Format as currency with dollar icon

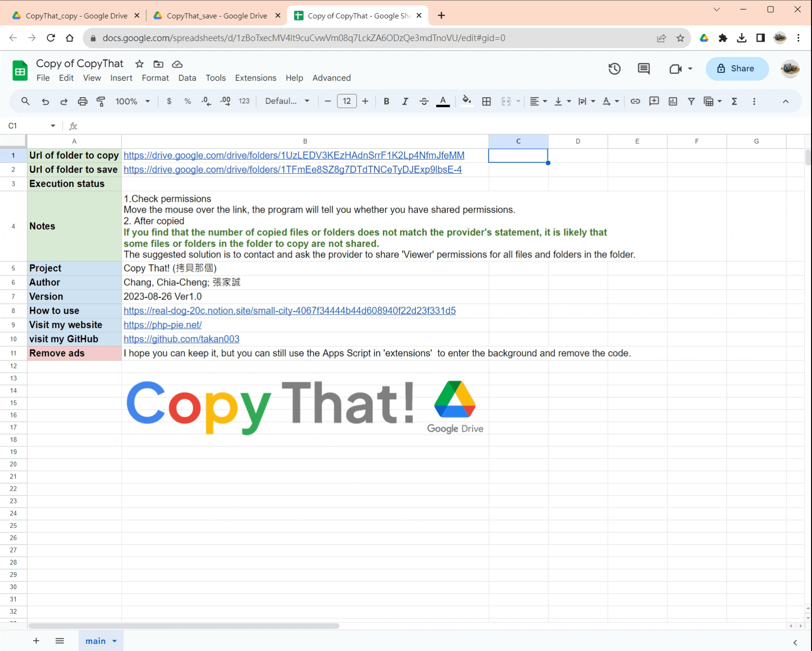coord(169,101)
